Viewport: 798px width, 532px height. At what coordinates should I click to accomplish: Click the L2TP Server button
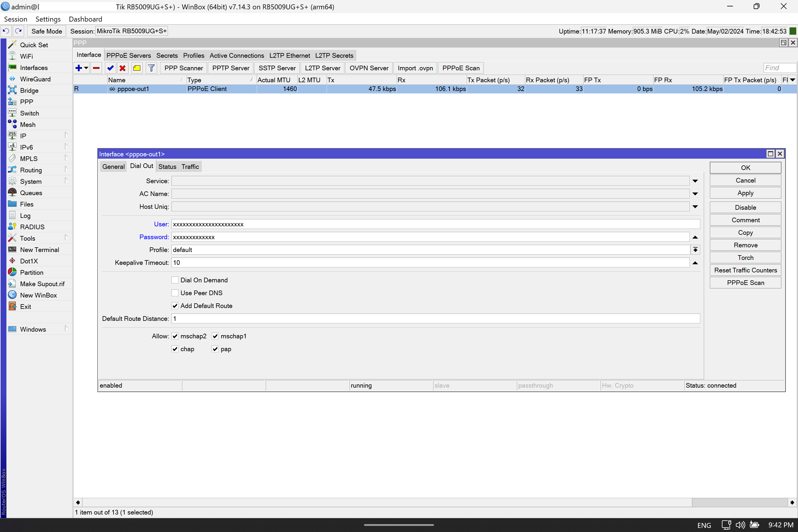(x=322, y=68)
